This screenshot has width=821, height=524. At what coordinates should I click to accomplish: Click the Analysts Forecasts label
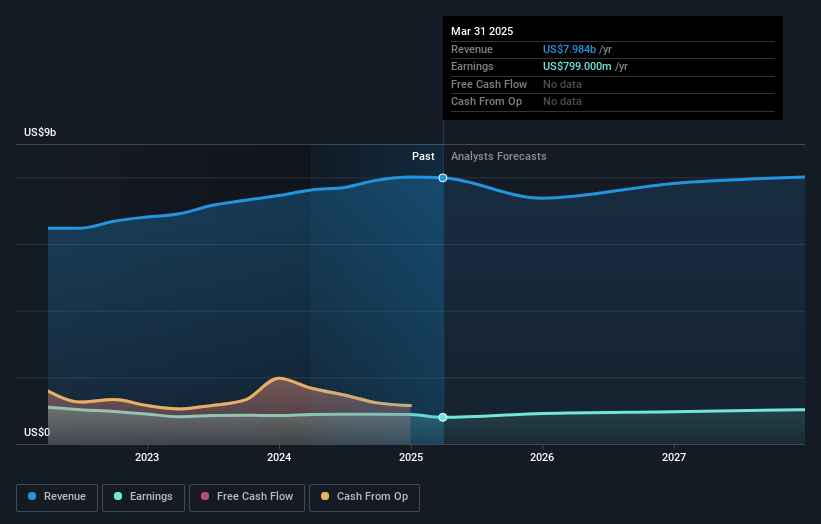[x=498, y=157]
